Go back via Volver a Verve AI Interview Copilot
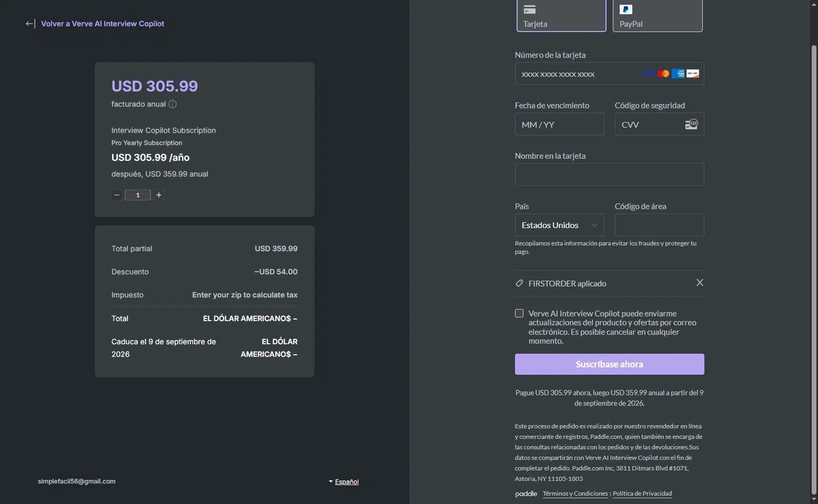818x504 pixels. pos(103,24)
